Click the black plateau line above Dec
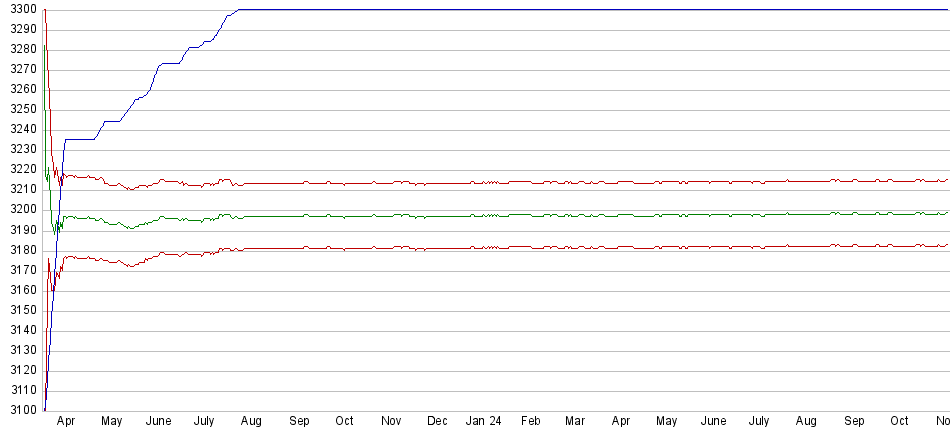 pyautogui.click(x=437, y=10)
